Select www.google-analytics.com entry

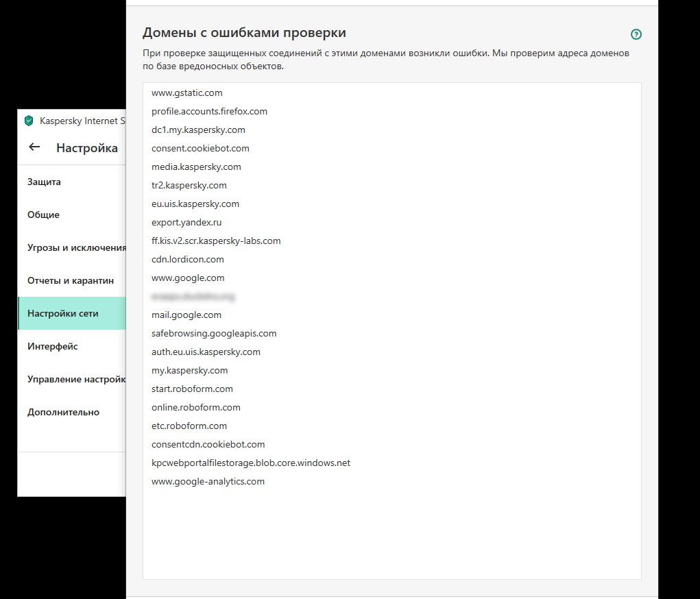point(392,482)
